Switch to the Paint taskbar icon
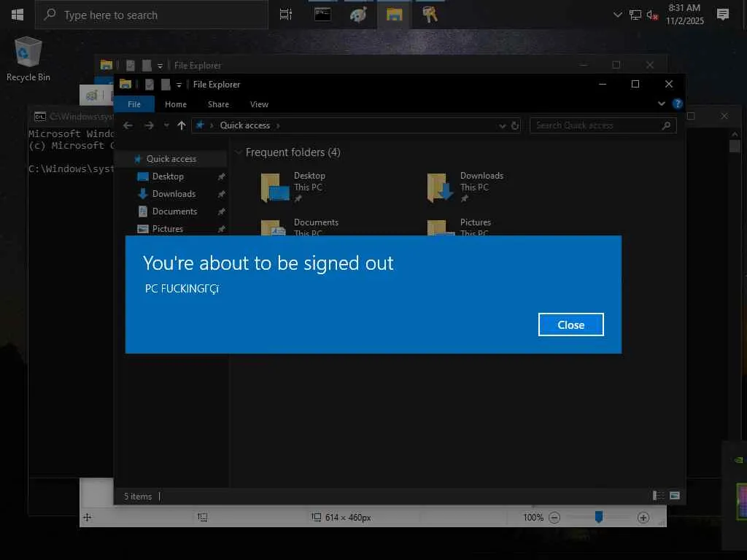 (358, 15)
